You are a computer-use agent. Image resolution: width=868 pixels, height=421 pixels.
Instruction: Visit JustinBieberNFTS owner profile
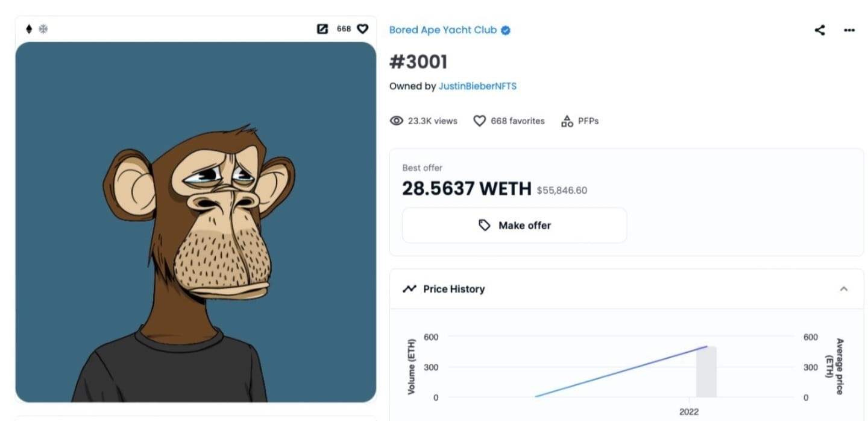477,86
